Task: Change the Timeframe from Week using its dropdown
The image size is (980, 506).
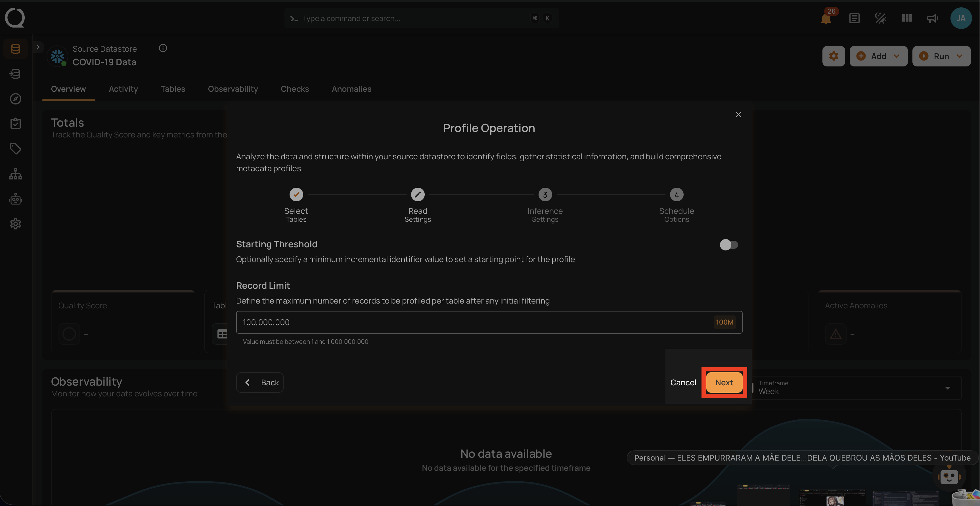Action: [x=947, y=388]
